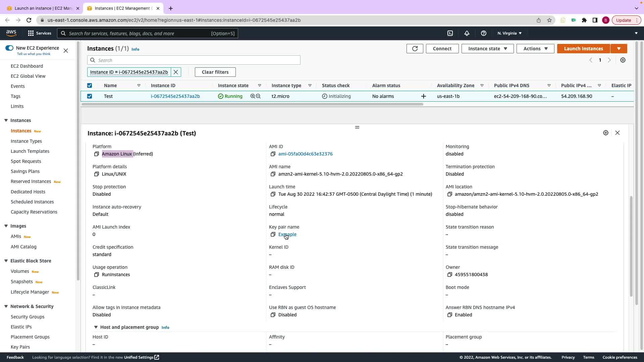
Task: Copy the Owner account number
Action: 449,275
